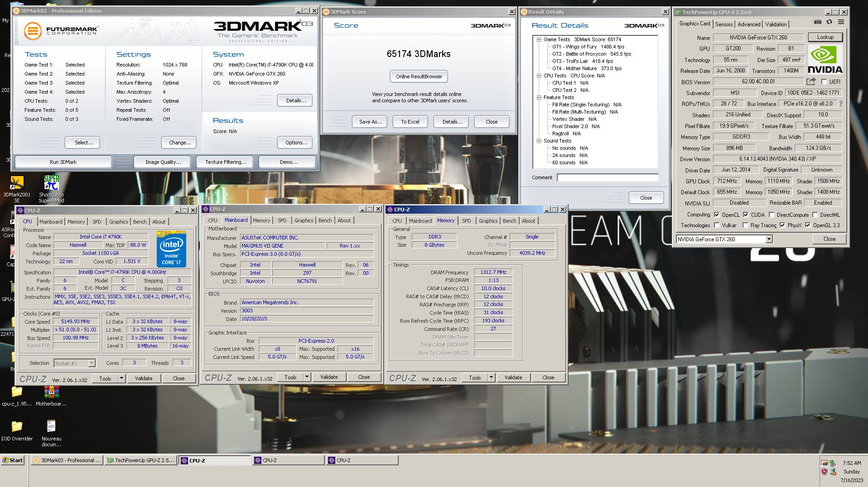Open Tools dropdown arrow in CPU-Z Memory window

491,377
